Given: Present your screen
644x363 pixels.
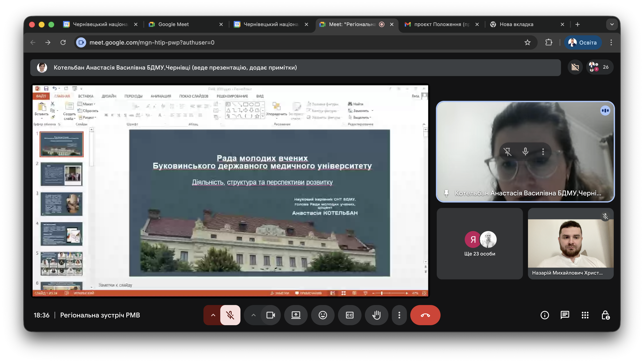Looking at the screenshot, I should click(x=296, y=315).
